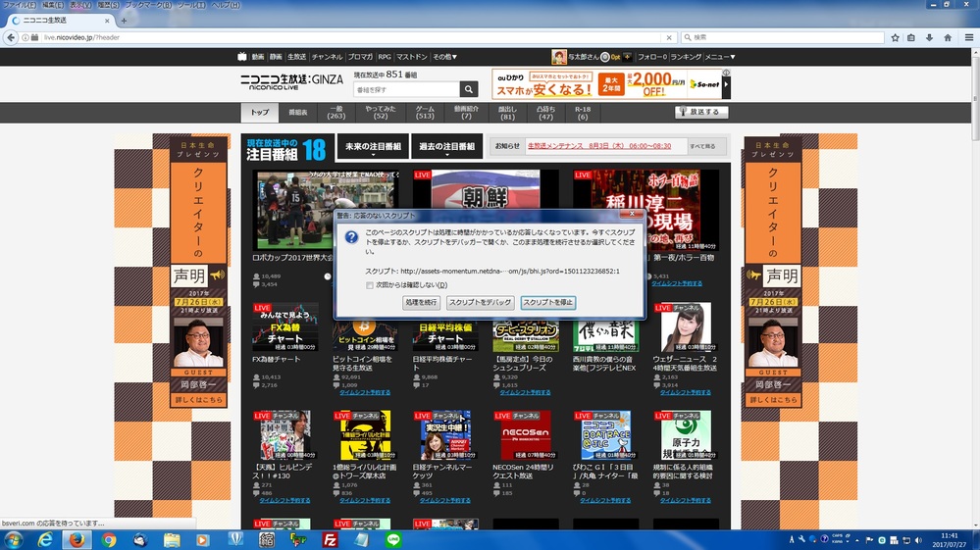Open the bookmarks list icon
This screenshot has width=980, height=550.
[x=911, y=37]
